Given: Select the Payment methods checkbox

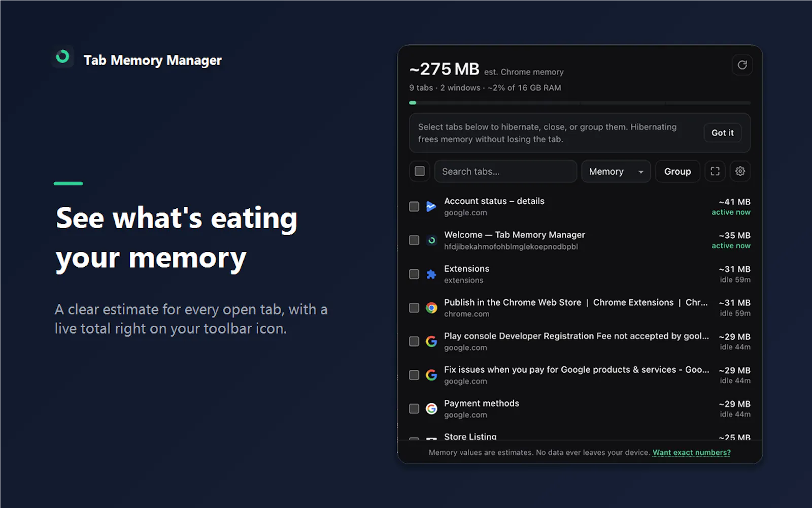Looking at the screenshot, I should 414,408.
